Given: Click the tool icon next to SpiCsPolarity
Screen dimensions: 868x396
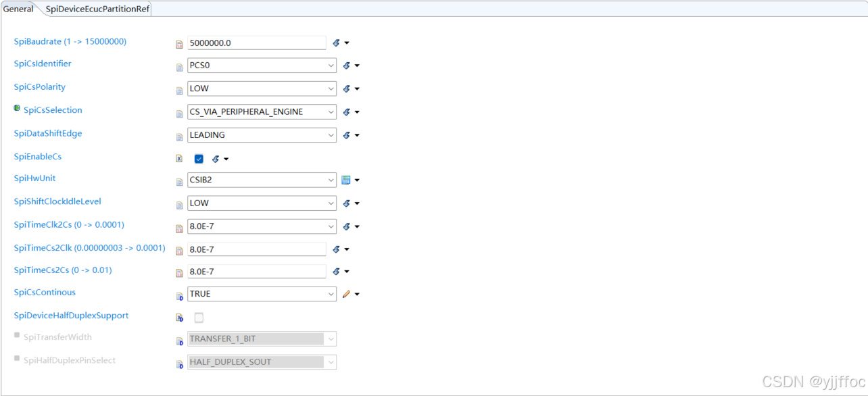Looking at the screenshot, I should point(347,89).
